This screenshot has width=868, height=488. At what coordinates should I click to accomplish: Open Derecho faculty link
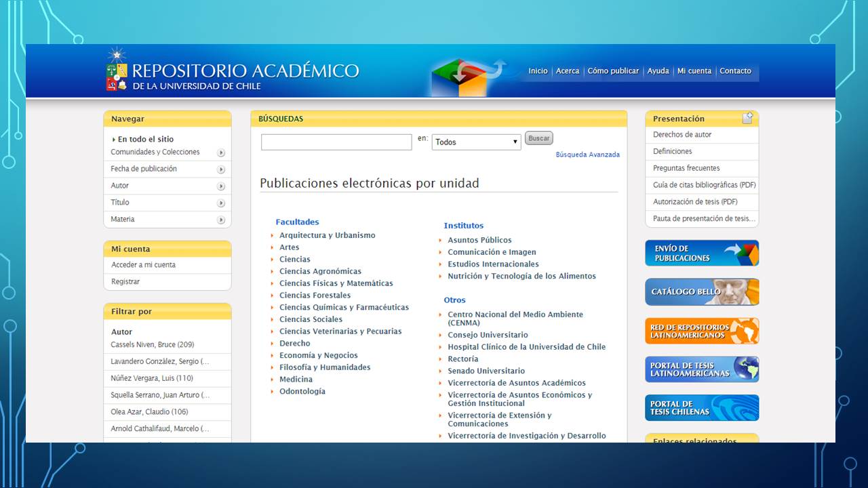pyautogui.click(x=294, y=344)
